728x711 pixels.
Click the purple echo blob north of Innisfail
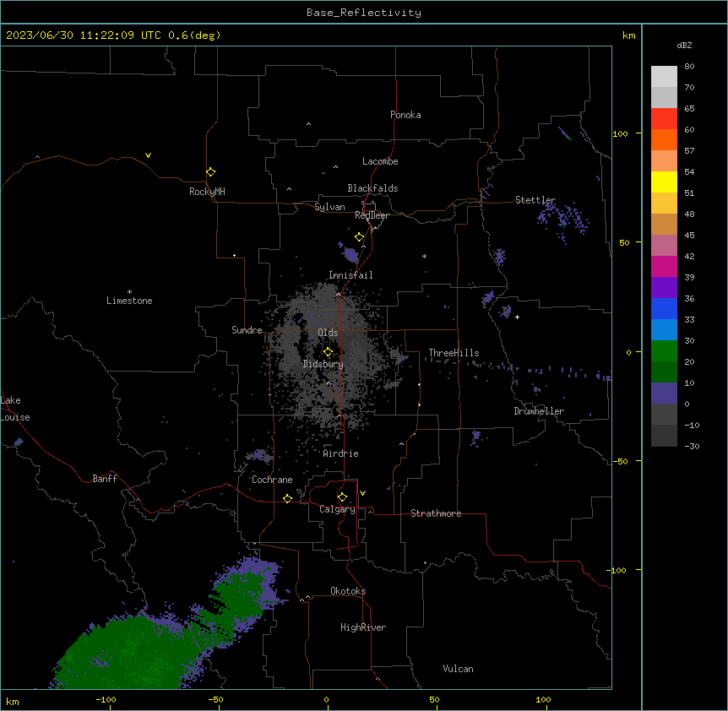point(351,254)
